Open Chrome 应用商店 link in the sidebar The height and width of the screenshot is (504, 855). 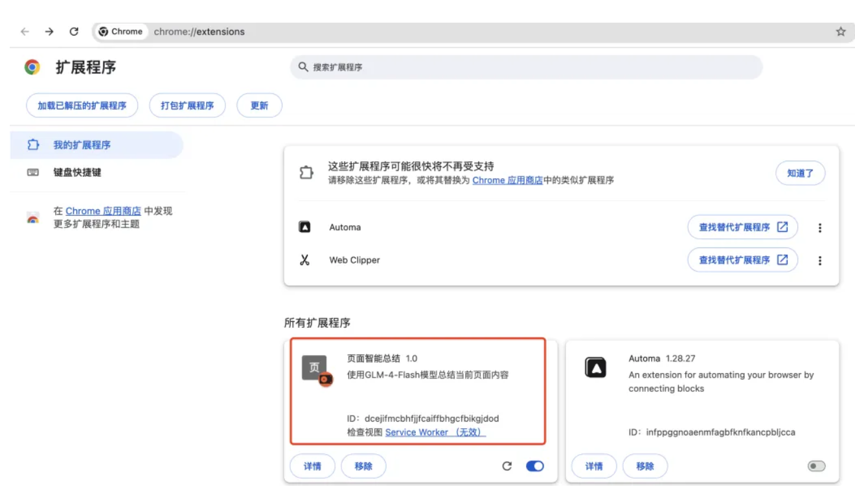(x=104, y=211)
